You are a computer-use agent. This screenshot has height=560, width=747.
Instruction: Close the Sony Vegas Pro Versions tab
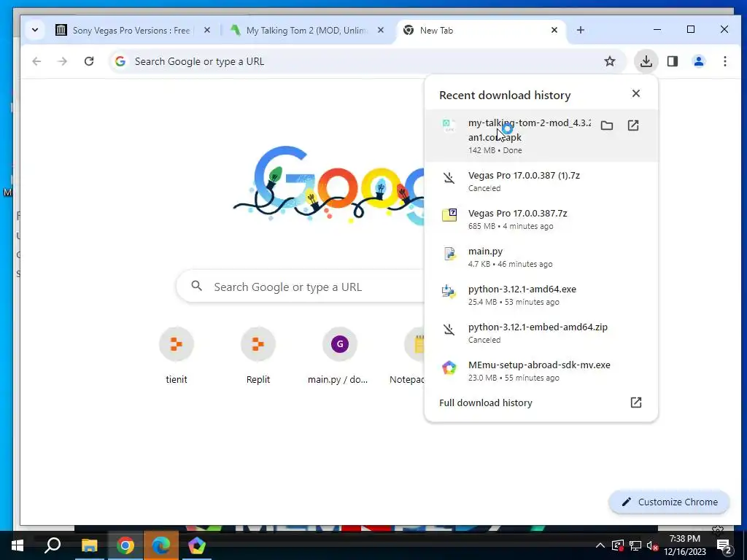click(x=206, y=30)
